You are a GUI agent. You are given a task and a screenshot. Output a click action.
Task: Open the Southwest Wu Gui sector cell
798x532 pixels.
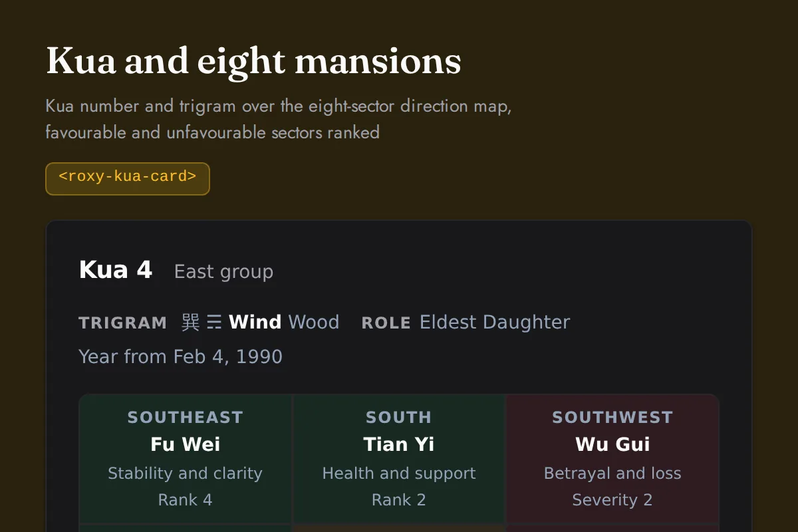[x=612, y=459]
